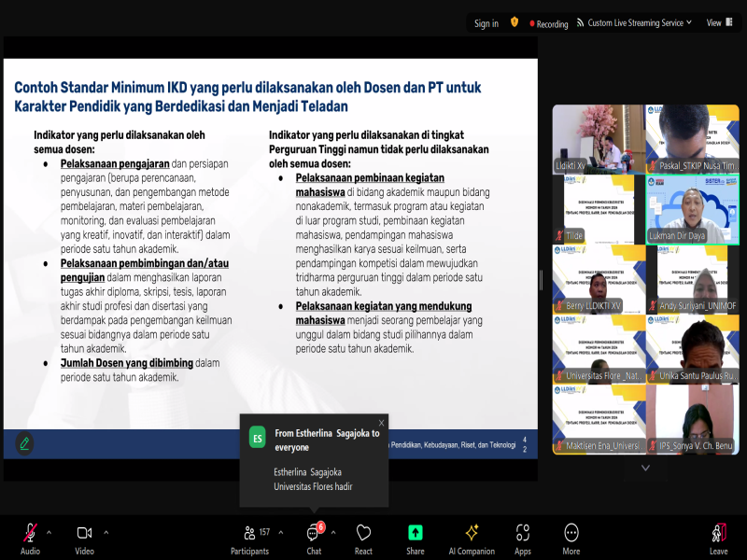The width and height of the screenshot is (747, 560).
Task: Click underlined text Pelaksanaan pembinaan kegiatan
Action: (x=370, y=178)
